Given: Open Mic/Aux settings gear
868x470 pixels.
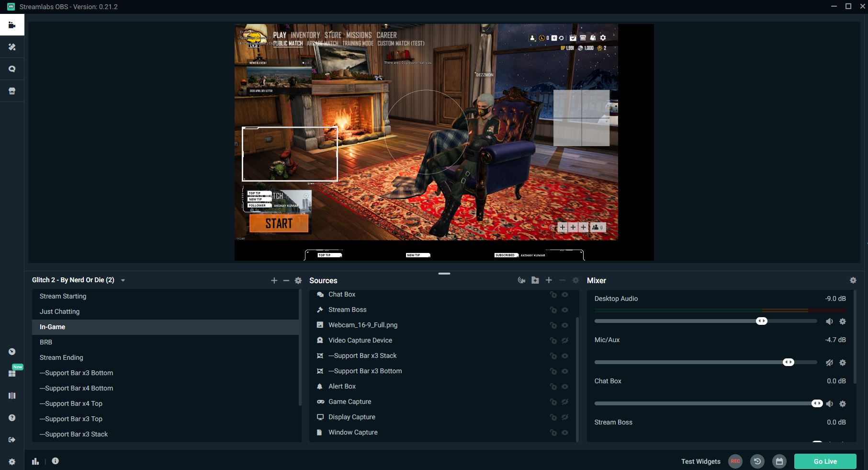Looking at the screenshot, I should [x=843, y=363].
